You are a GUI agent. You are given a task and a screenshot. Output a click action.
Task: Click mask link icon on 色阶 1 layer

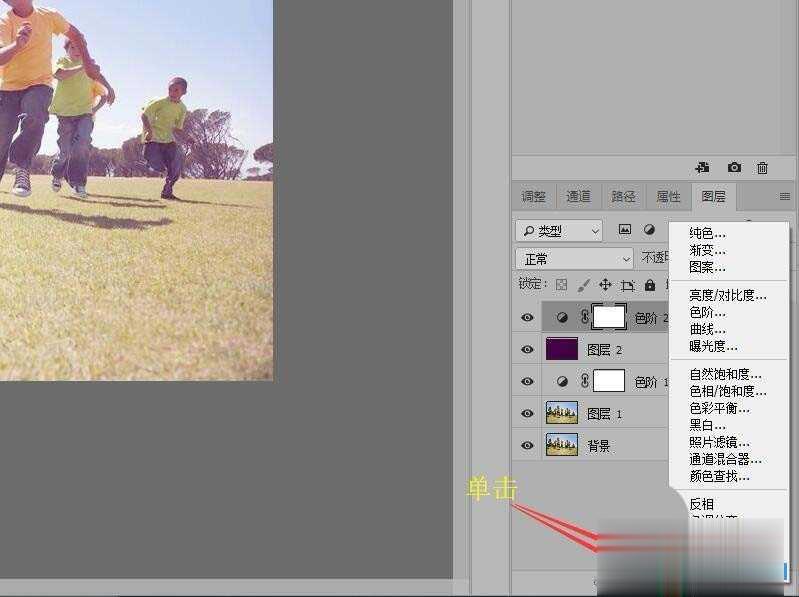(585, 381)
